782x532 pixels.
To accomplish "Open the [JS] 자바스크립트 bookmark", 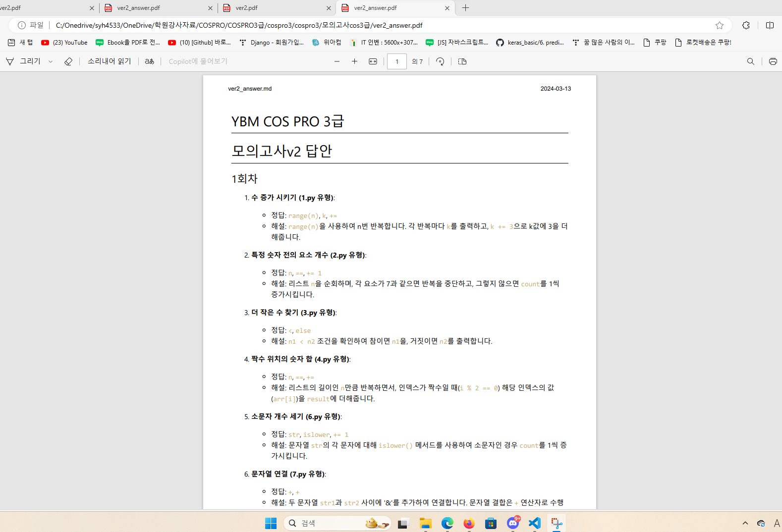I will pyautogui.click(x=457, y=43).
